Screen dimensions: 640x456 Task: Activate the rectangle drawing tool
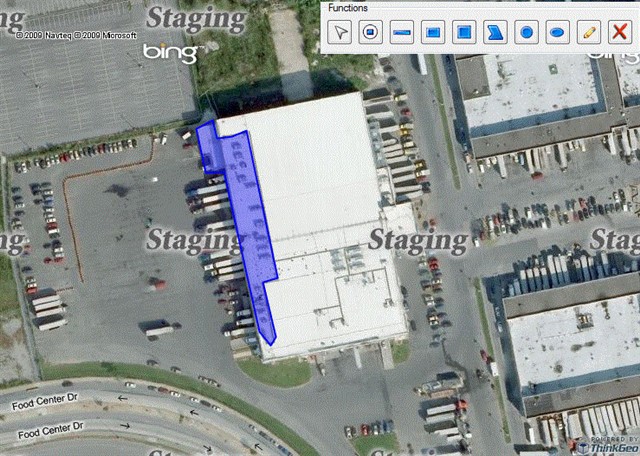(x=433, y=32)
